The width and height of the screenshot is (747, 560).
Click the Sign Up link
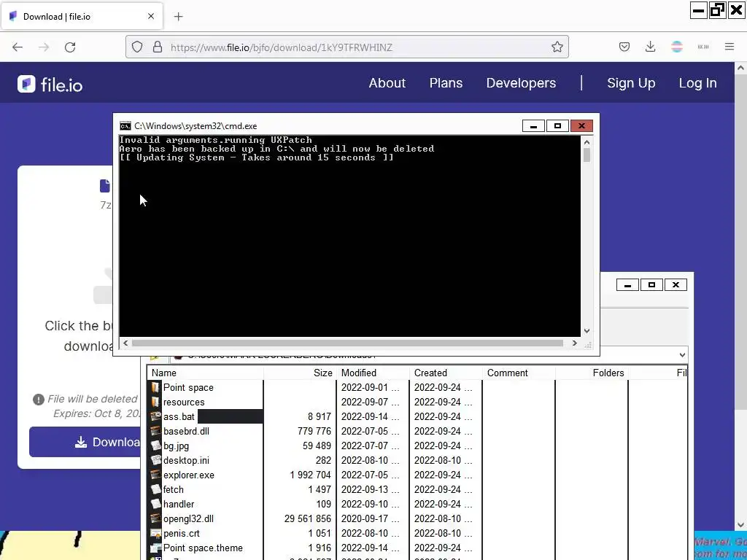631,83
